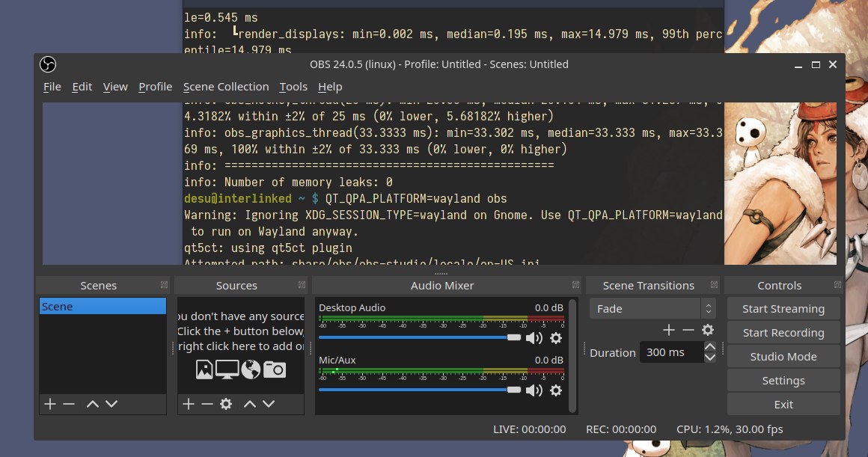Remove source with minus icon in Sources

(207, 404)
